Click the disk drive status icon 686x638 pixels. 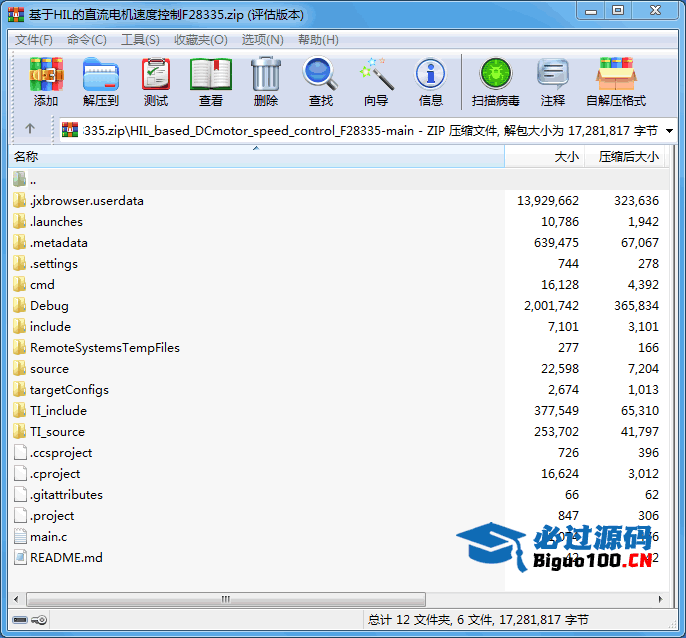(x=20, y=620)
